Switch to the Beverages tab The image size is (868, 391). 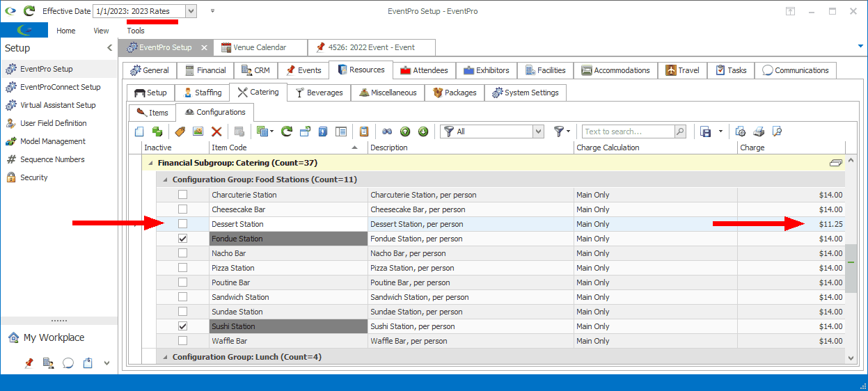(x=319, y=93)
